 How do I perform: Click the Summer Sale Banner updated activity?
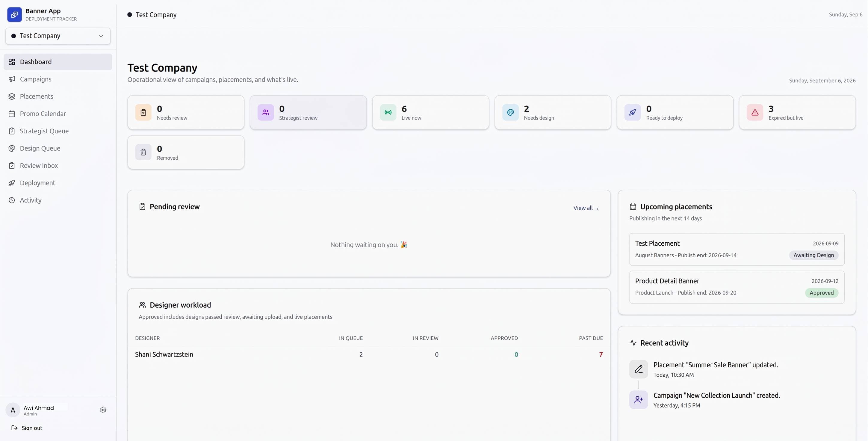pyautogui.click(x=715, y=365)
